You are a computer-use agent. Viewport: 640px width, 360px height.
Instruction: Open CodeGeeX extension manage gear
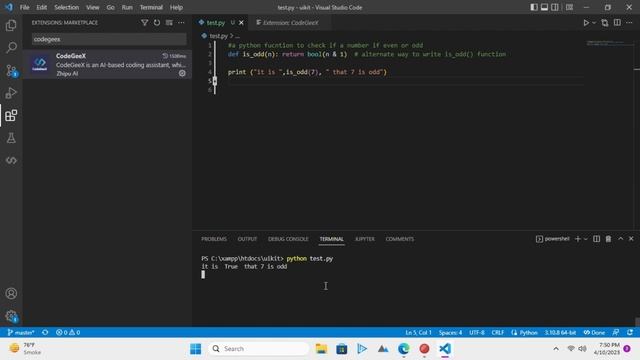click(182, 73)
